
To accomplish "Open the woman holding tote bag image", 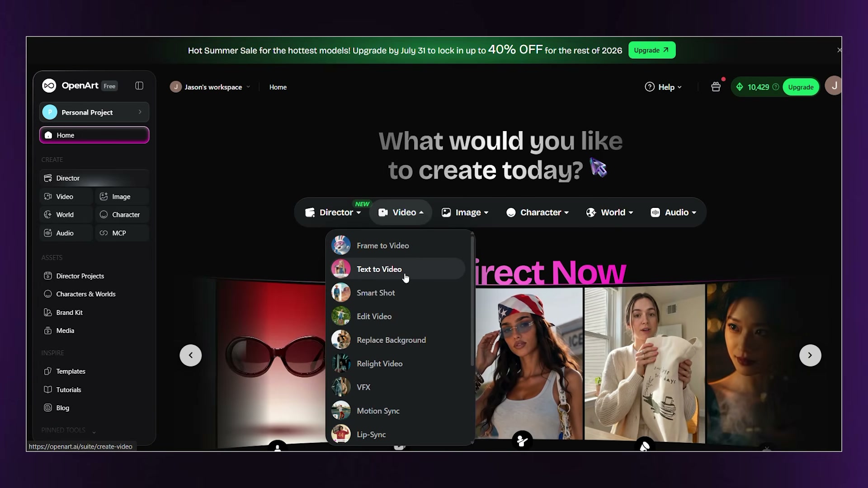I will point(645,364).
